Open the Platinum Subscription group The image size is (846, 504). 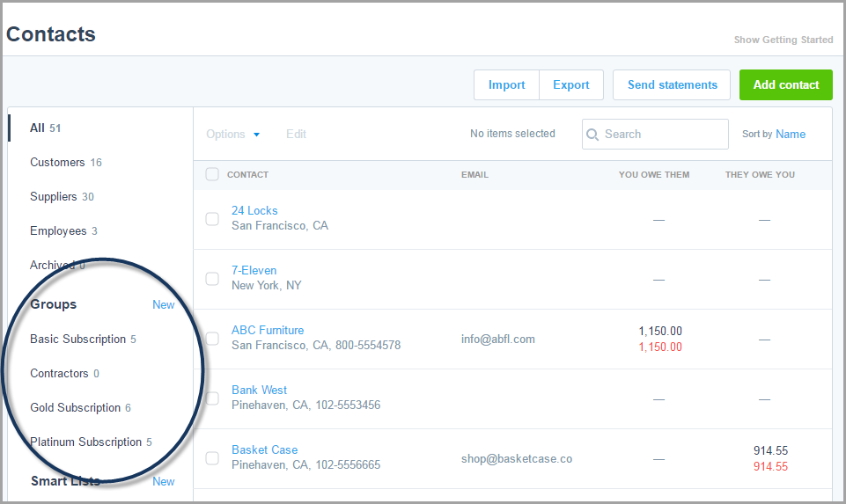click(91, 442)
